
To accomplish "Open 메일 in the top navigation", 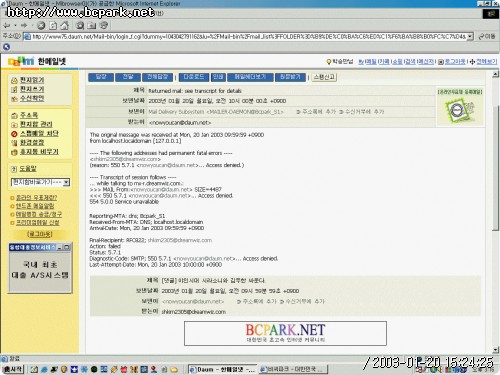I will coord(372,62).
